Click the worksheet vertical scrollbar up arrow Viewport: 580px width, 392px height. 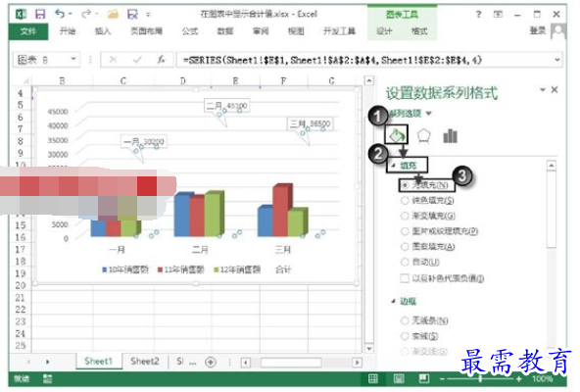[x=368, y=80]
